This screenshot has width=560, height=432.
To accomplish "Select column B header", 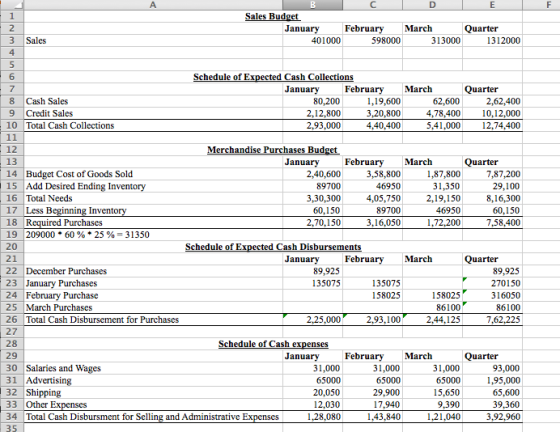I will 312,5.
